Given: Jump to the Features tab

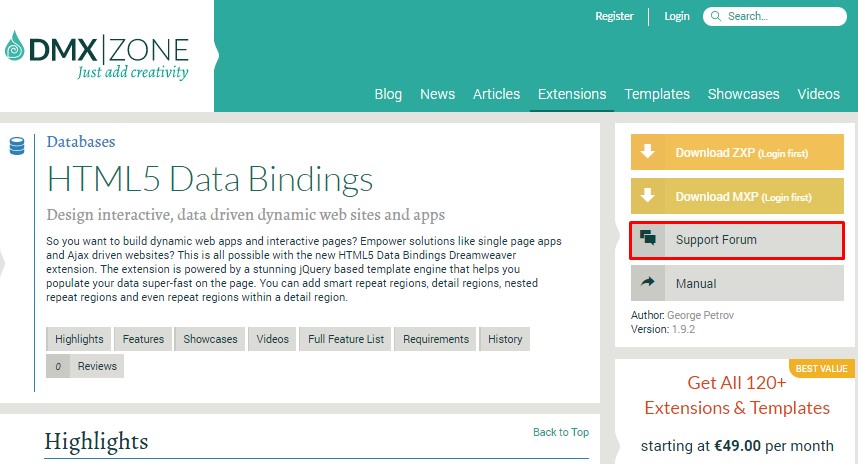Looking at the screenshot, I should click(143, 339).
